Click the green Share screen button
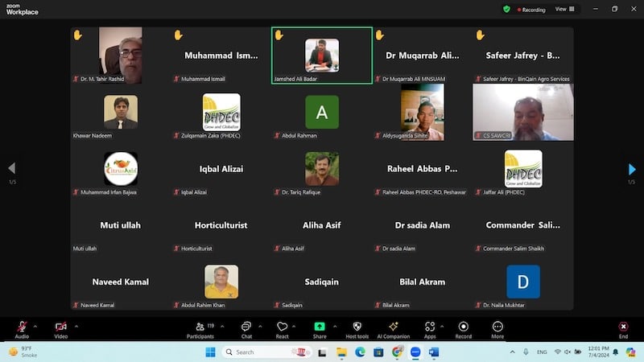The width and height of the screenshot is (644, 362). coord(320,328)
